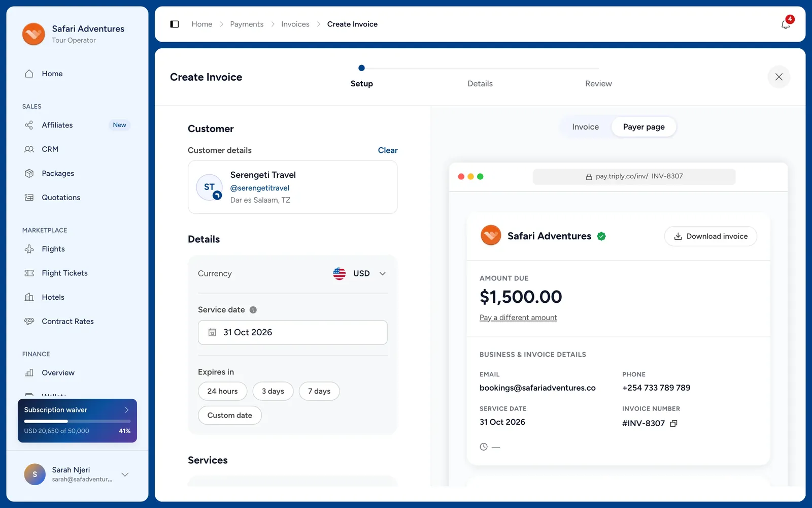The image size is (812, 508).
Task: Click the $1,500.00 amount due
Action: click(x=521, y=297)
